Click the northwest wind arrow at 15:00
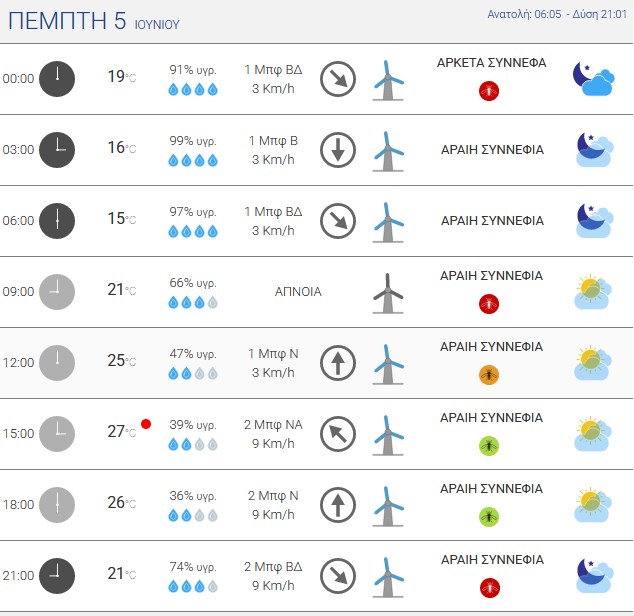The height and width of the screenshot is (616, 634). (338, 434)
